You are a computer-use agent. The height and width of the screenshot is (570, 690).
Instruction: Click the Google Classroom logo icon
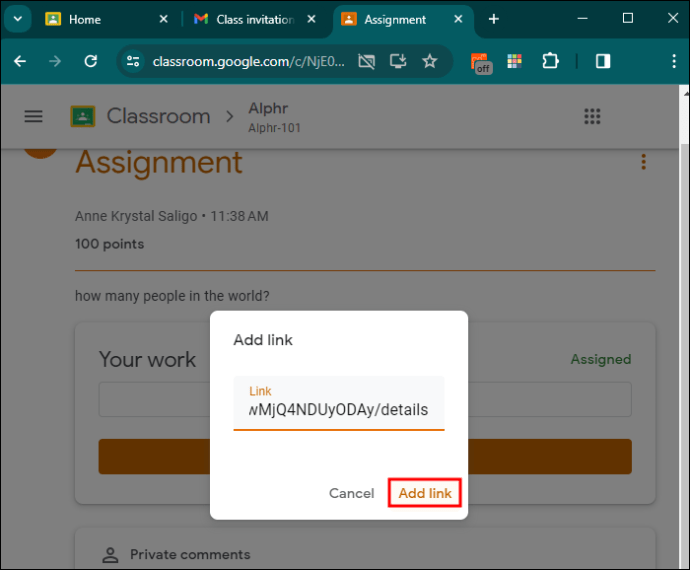pyautogui.click(x=83, y=117)
